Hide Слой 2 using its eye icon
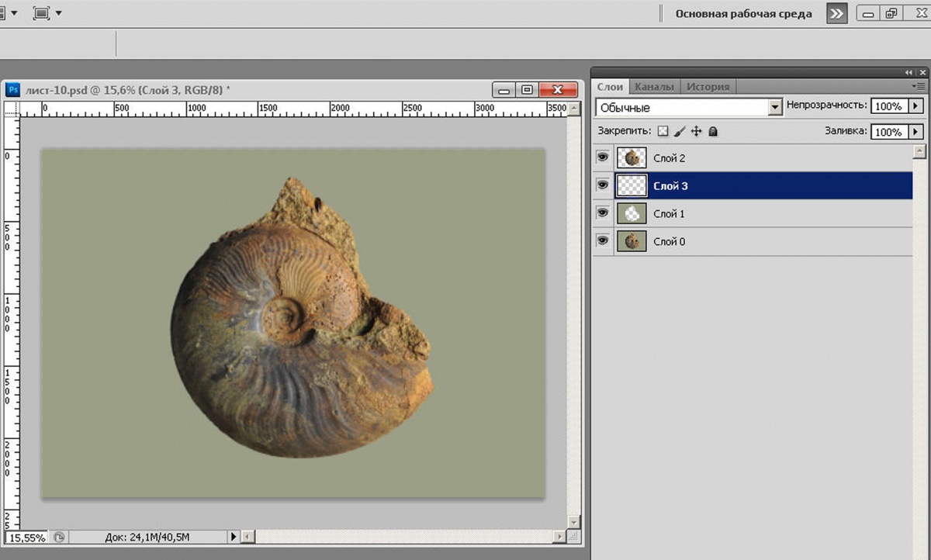Image resolution: width=931 pixels, height=560 pixels. pos(603,157)
